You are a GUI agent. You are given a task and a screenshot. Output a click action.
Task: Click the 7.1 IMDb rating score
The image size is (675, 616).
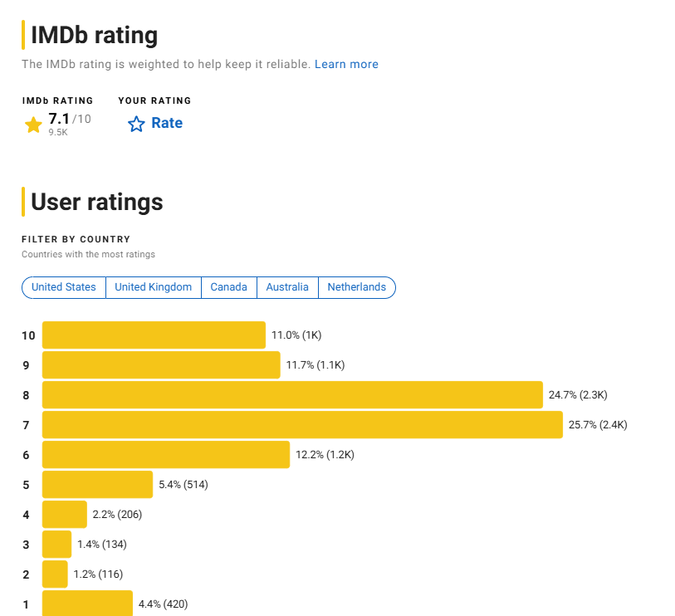click(x=59, y=119)
